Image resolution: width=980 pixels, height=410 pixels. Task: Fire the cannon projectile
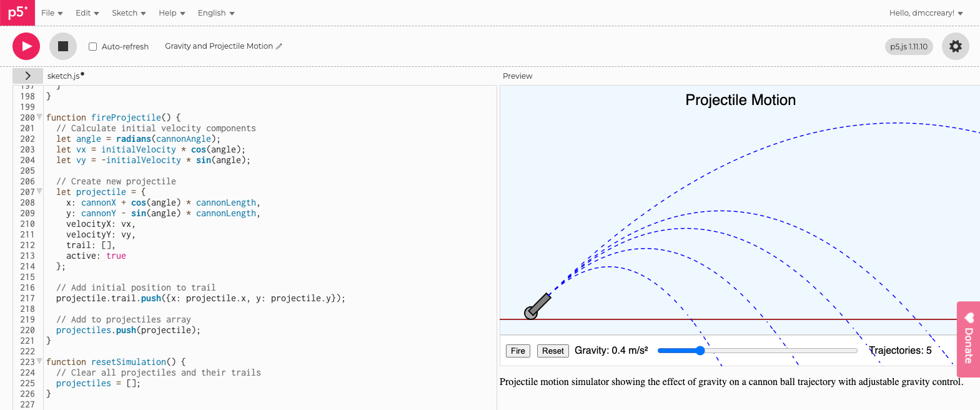click(517, 351)
